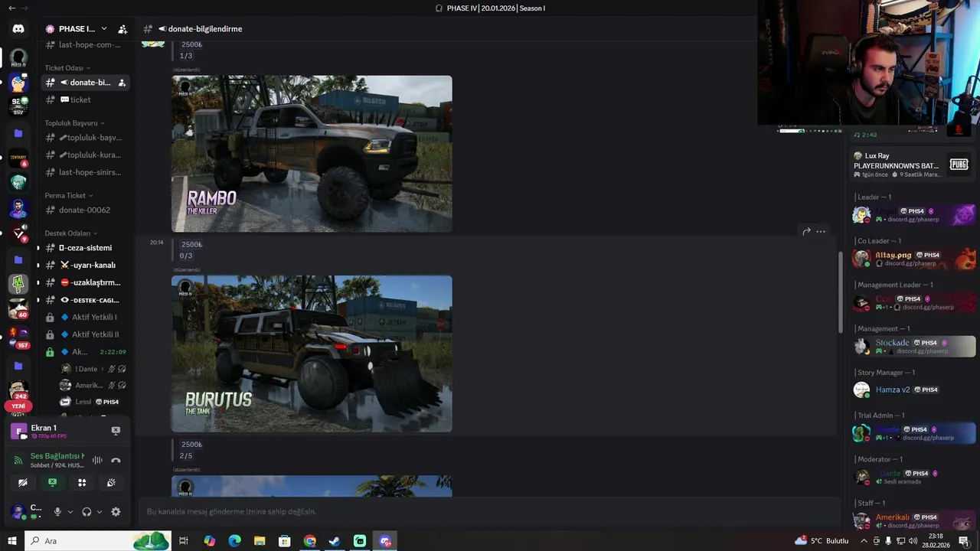Collapse the Perma Ticket category
980x551 pixels.
point(68,196)
